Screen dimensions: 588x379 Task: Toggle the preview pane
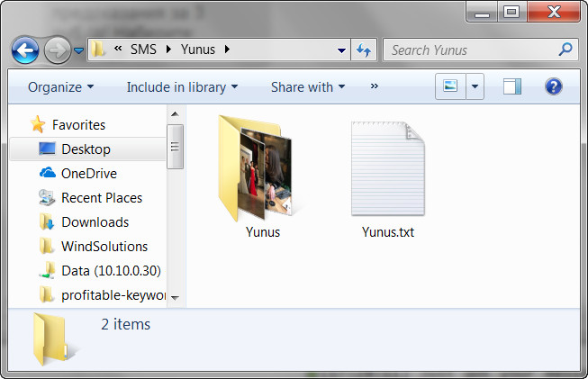[512, 86]
